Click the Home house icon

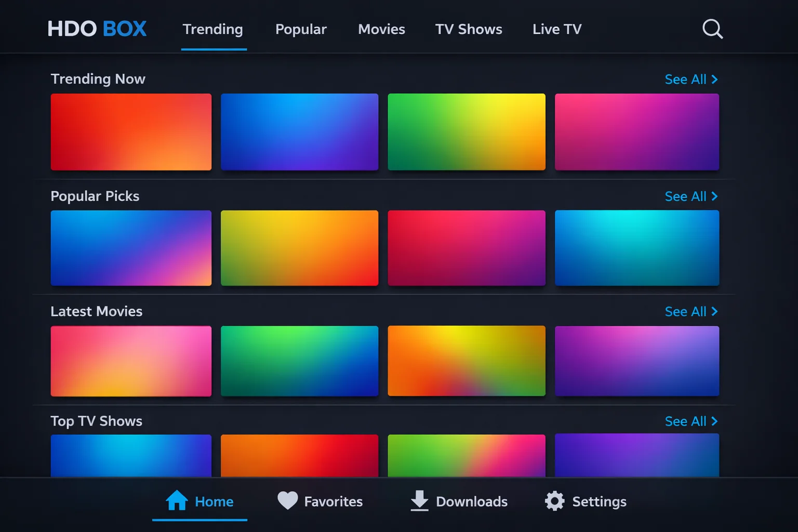tap(177, 501)
